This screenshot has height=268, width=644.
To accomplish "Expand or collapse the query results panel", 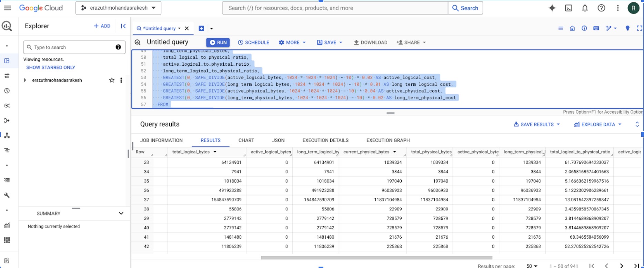I will click(637, 124).
